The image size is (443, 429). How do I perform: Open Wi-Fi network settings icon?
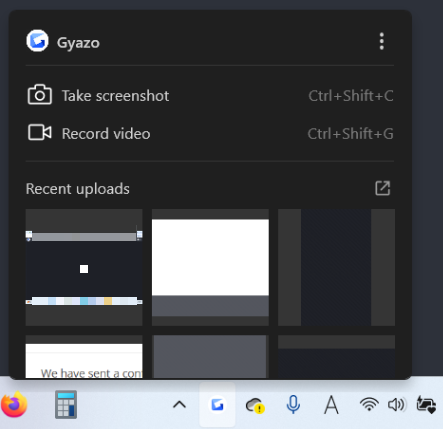click(369, 404)
